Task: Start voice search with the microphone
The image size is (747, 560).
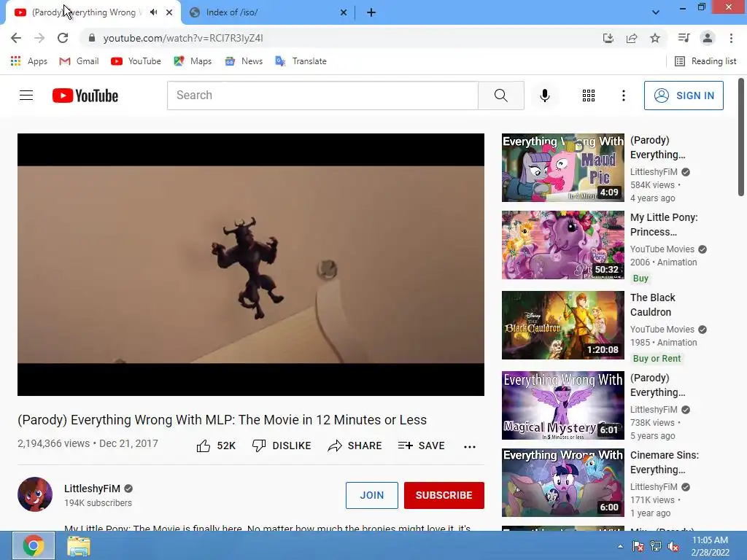Action: tap(545, 96)
